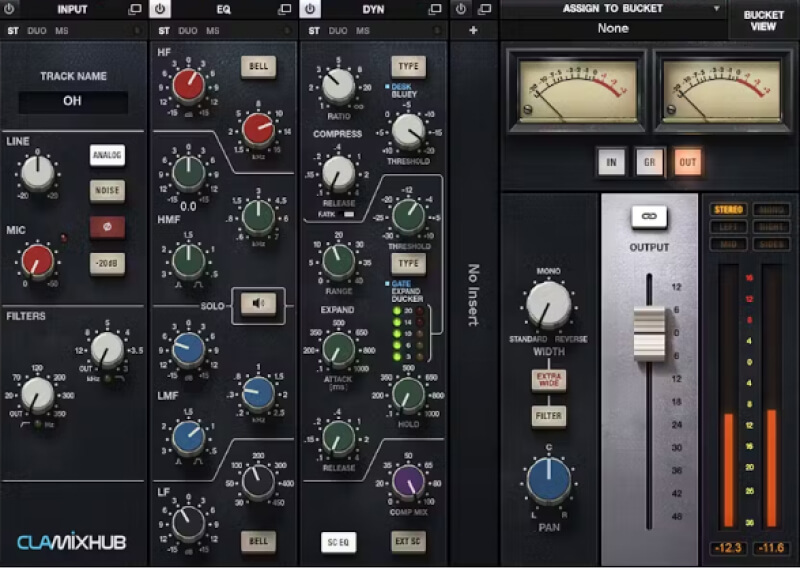The image size is (800, 568).
Task: Click the blue PAN knob
Action: 549,480
